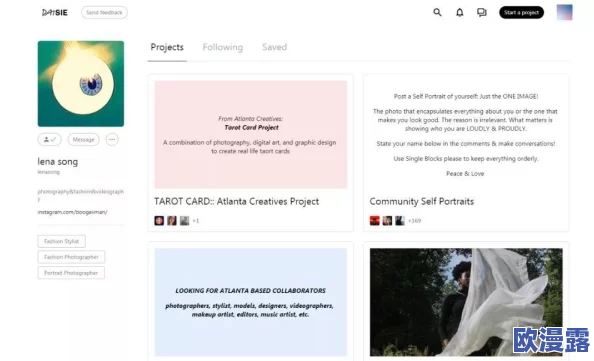Click the Daisie logo

tap(55, 13)
